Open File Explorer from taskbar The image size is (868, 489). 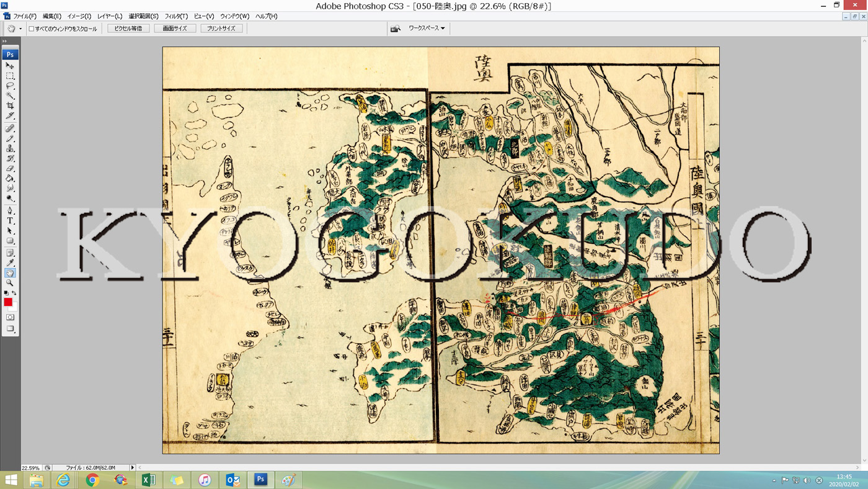[x=37, y=480]
